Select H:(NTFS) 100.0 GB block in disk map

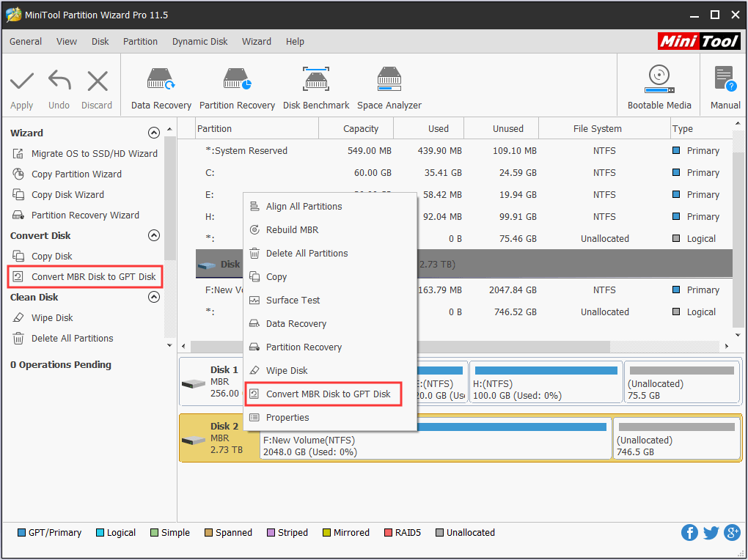[x=546, y=383]
